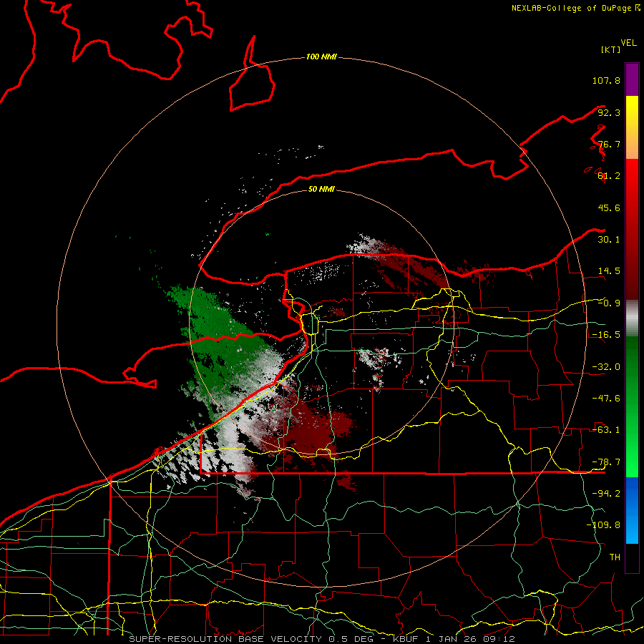
Task: Click the blue segment of the color bar
Action: 632,510
